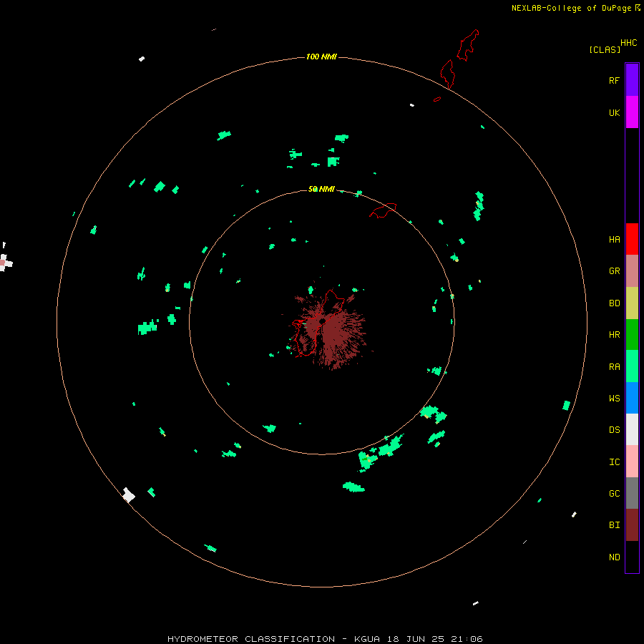The image size is (644, 644).
Task: Click the Hydrometeor Classification KGUA title caption
Action: tap(325, 639)
